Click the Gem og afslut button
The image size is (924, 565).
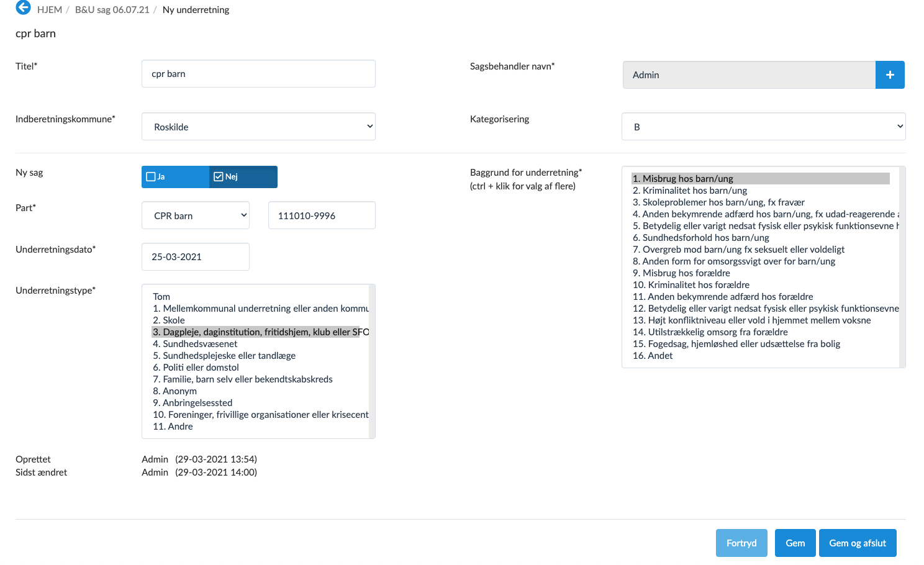[857, 543]
